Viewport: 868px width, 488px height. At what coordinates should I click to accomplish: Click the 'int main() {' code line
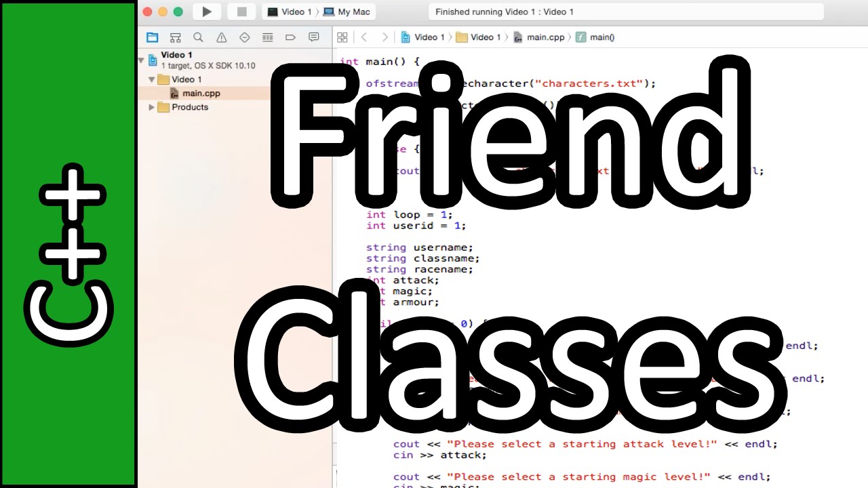click(380, 61)
